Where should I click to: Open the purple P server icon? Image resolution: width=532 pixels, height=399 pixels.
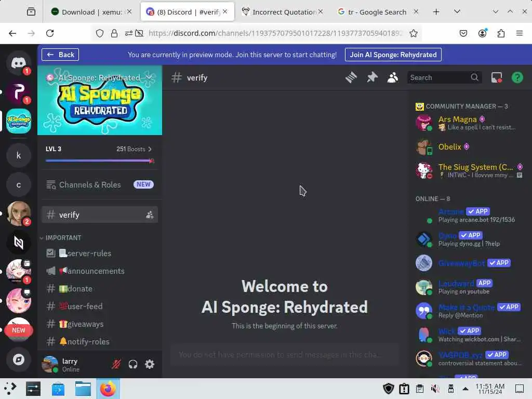(x=18, y=92)
